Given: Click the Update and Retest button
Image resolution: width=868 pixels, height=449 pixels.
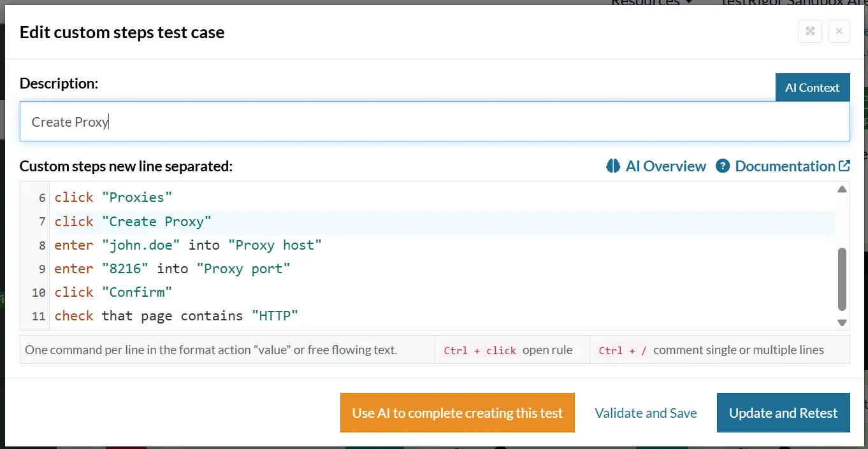Looking at the screenshot, I should click(x=783, y=413).
